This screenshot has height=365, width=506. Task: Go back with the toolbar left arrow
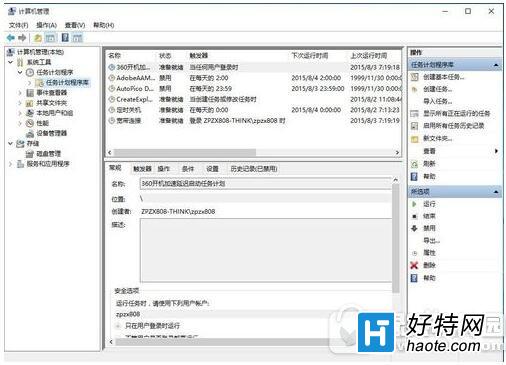(x=11, y=38)
